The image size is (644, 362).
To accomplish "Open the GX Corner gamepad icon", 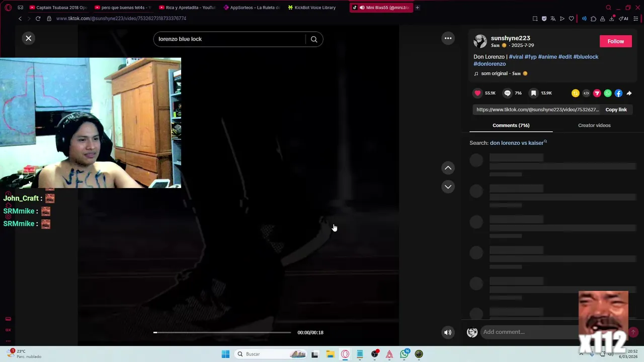I will 20,8.
